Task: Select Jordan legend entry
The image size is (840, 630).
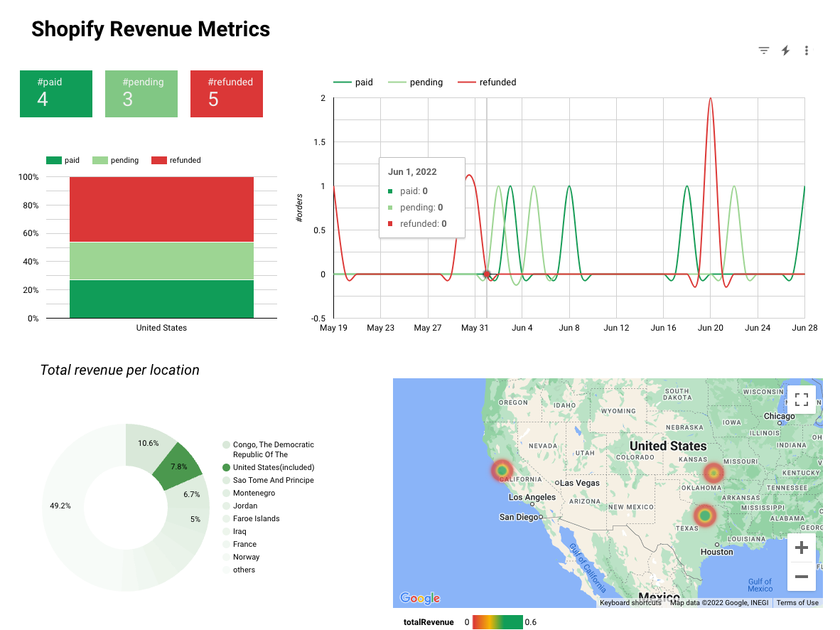Action: click(x=240, y=506)
